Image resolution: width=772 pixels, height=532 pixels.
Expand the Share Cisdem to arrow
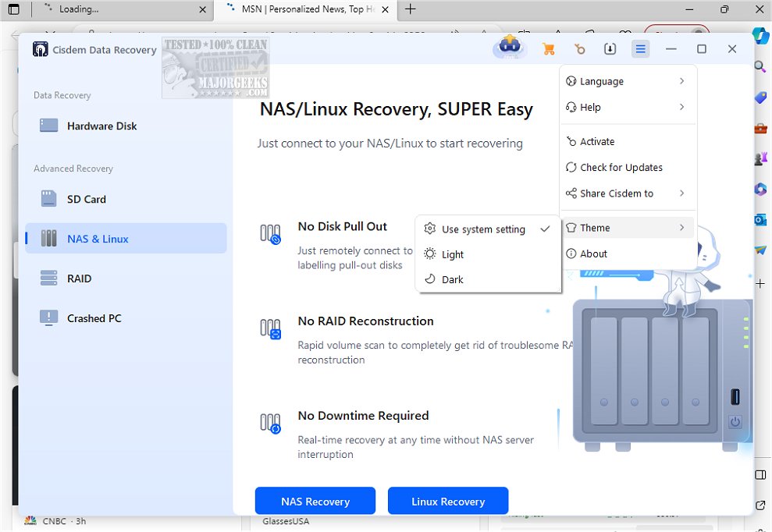tap(682, 193)
